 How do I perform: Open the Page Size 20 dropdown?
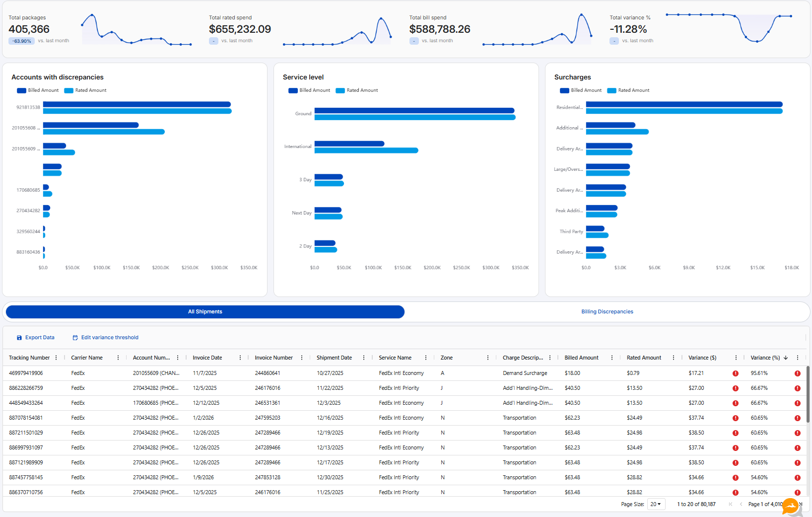click(x=656, y=504)
